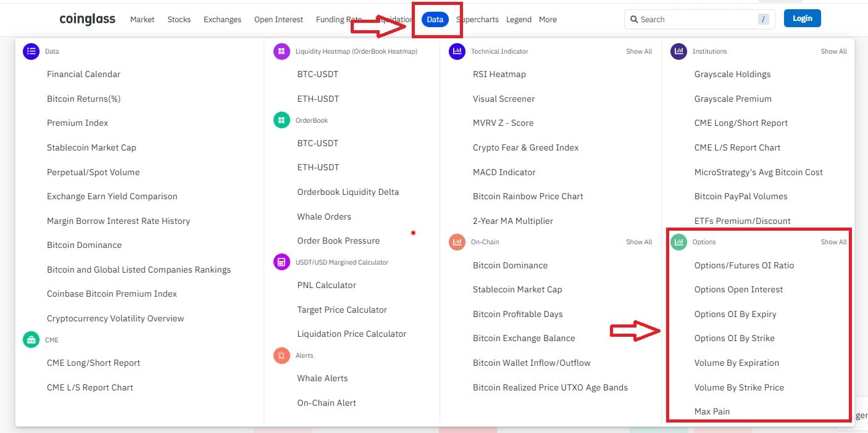Open the Funding Rate menu
868x433 pixels.
tap(339, 20)
